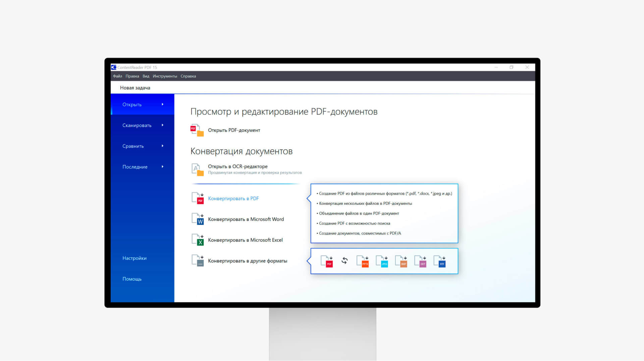
Task: Choose the BMP format icon
Action: 401,261
